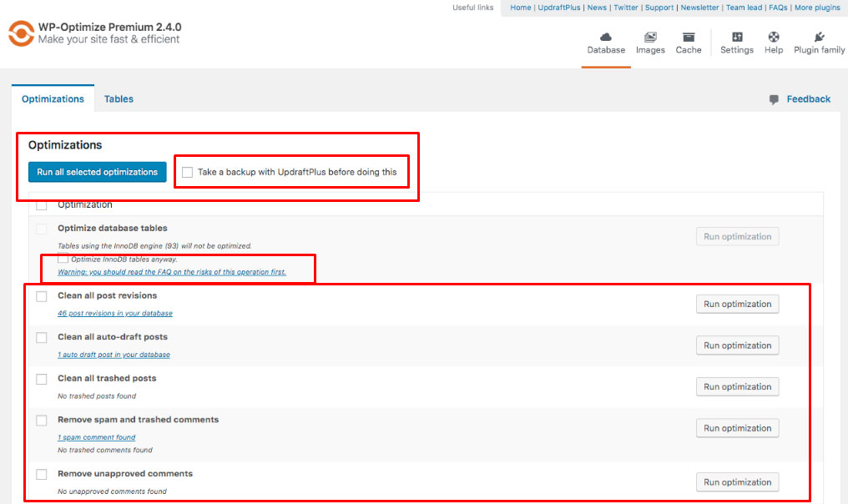Open the Twitter useful link
Image resolution: width=848 pixels, height=504 pixels.
coord(626,8)
